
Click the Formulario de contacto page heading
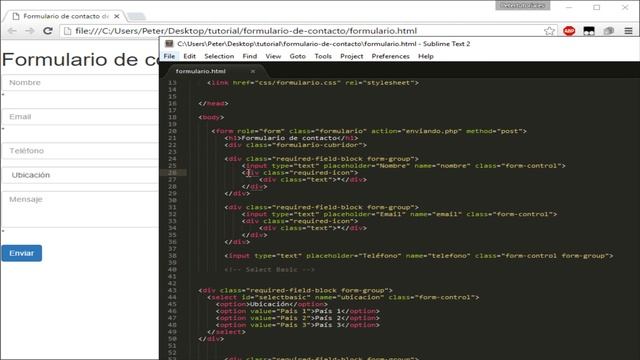pos(80,60)
